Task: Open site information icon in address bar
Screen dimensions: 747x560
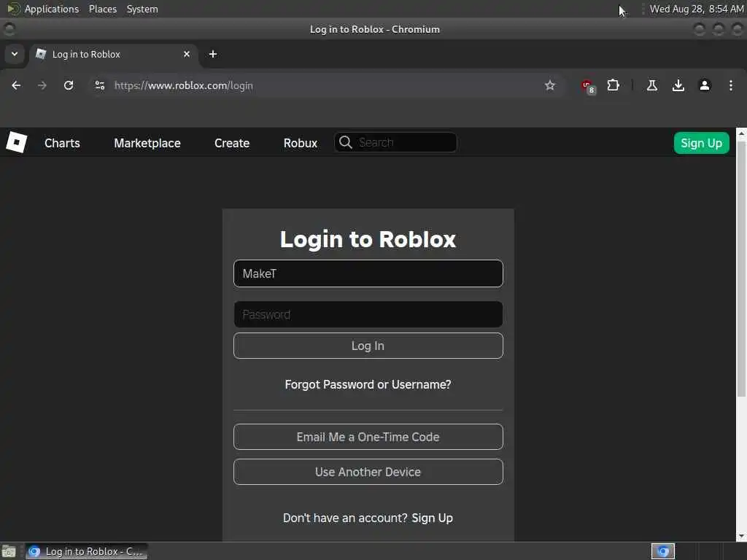Action: (x=99, y=85)
